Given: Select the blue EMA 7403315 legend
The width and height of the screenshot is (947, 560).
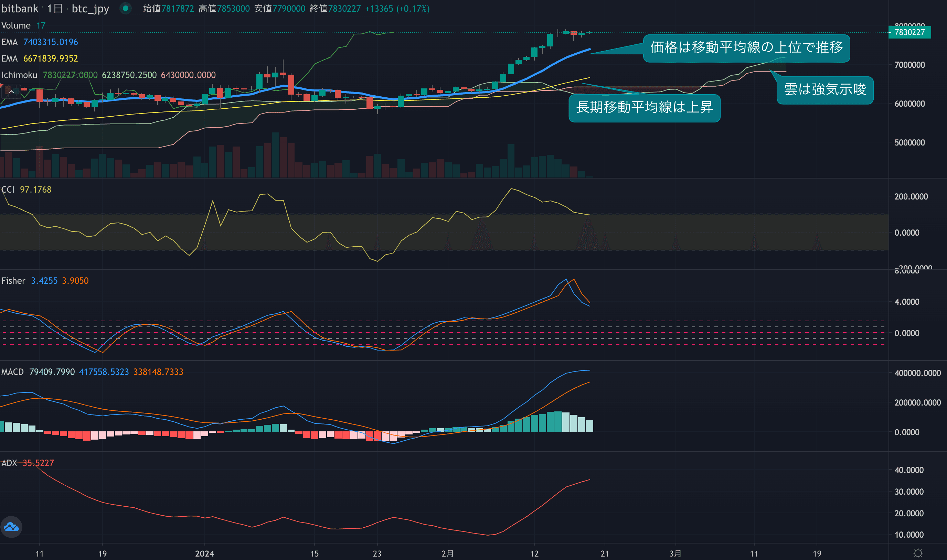Looking at the screenshot, I should pos(39,42).
